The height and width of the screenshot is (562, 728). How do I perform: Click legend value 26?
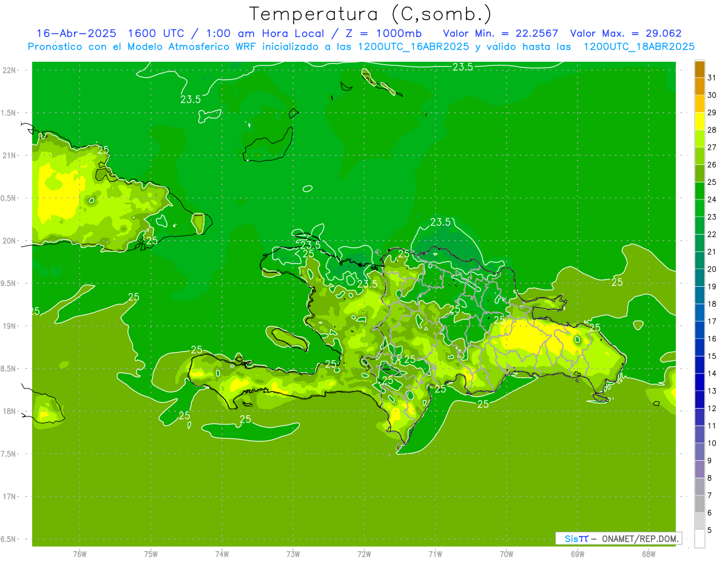click(712, 165)
